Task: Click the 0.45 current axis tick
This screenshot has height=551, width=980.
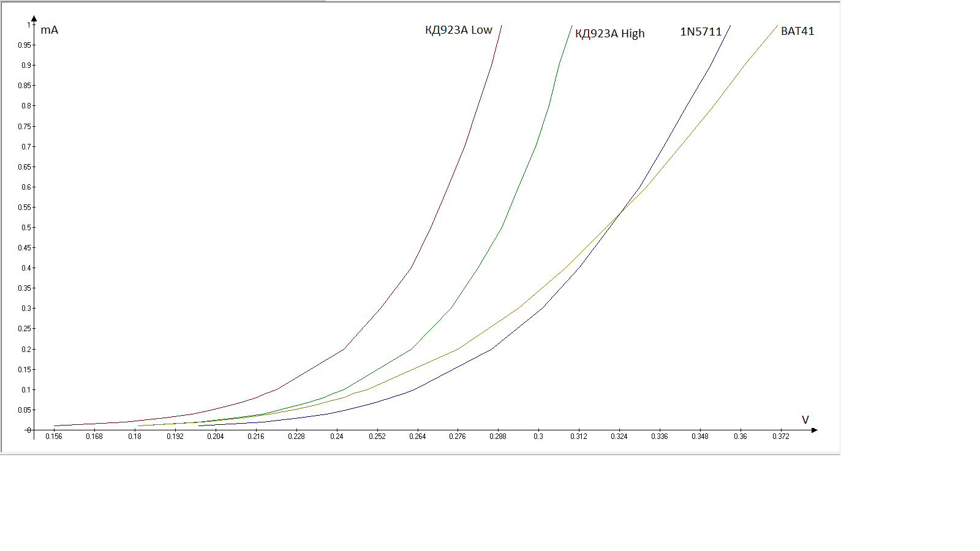Action: [x=24, y=248]
